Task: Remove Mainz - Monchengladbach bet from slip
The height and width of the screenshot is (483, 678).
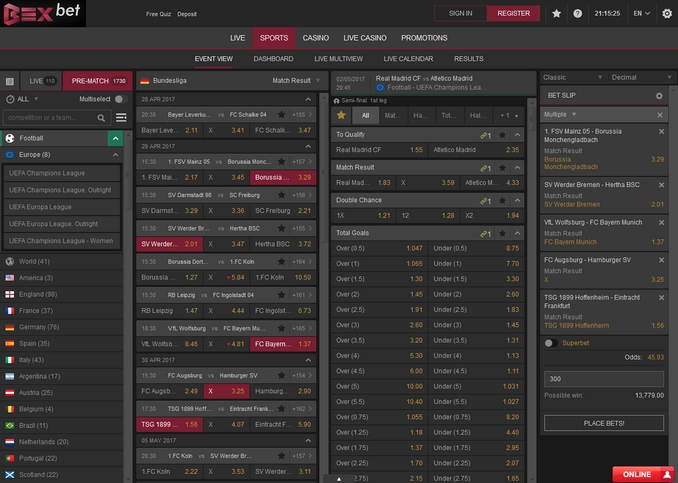Action: pos(661,131)
